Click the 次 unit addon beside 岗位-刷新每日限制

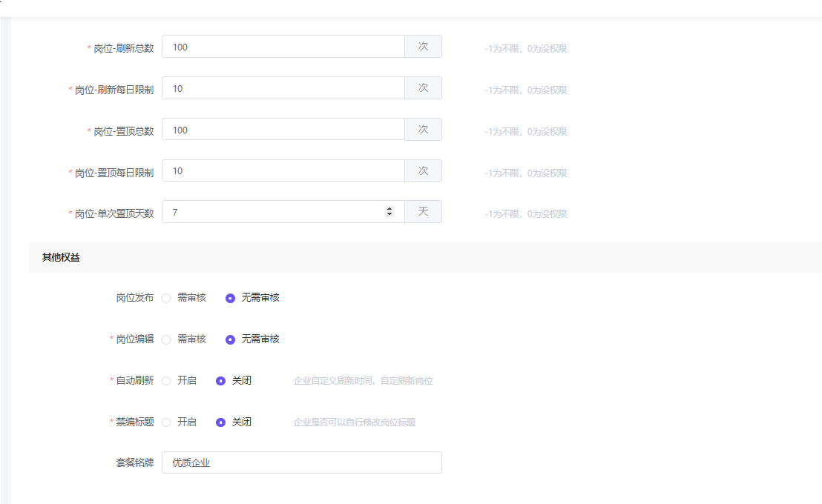423,88
